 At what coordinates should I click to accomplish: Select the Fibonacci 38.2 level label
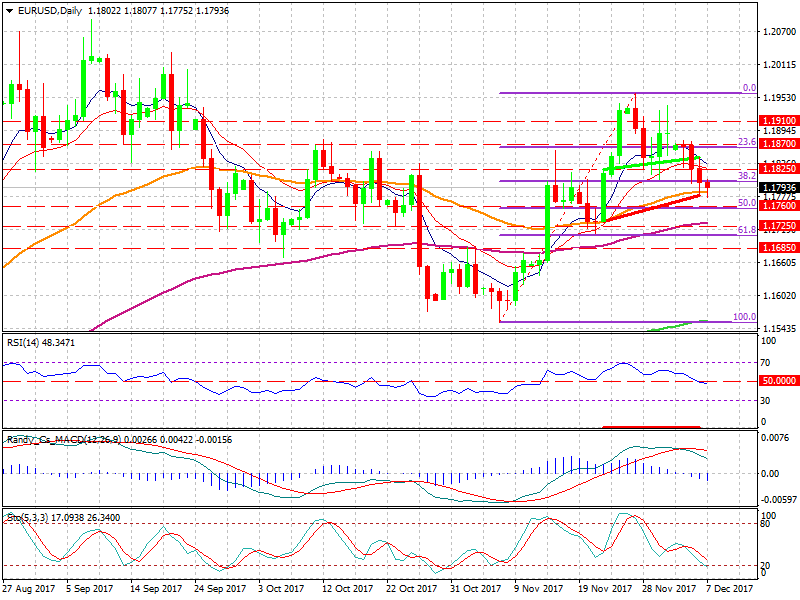tap(747, 176)
